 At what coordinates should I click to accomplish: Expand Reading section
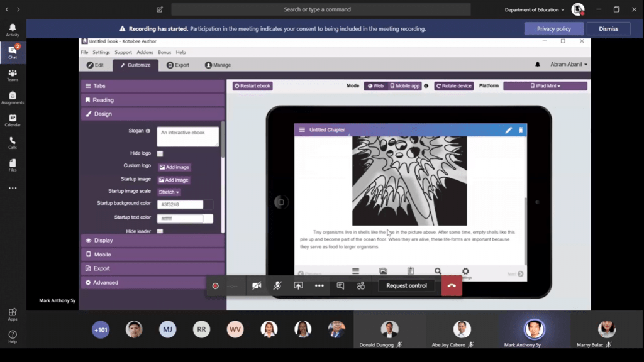point(153,100)
